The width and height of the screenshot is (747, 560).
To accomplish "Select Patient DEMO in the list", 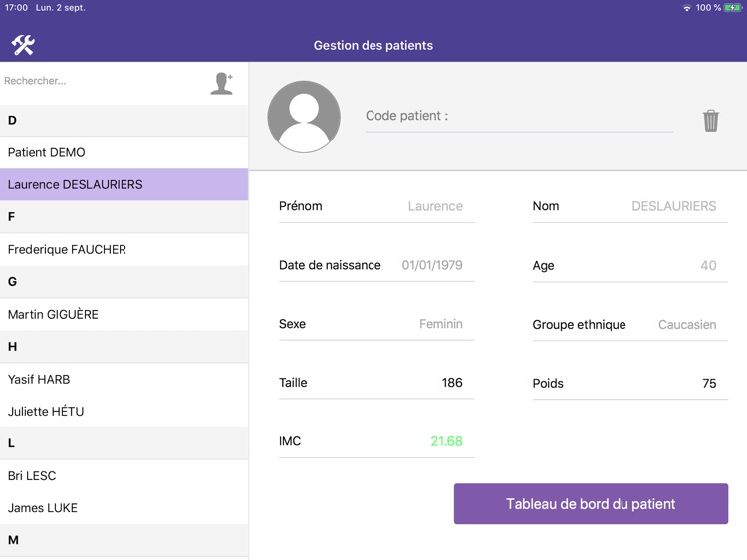I will 124,152.
